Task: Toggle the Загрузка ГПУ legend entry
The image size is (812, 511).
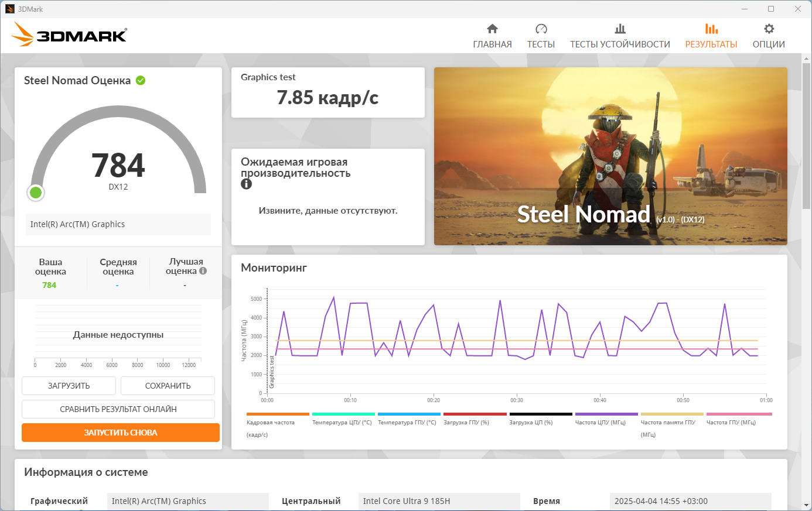Action: click(x=475, y=419)
